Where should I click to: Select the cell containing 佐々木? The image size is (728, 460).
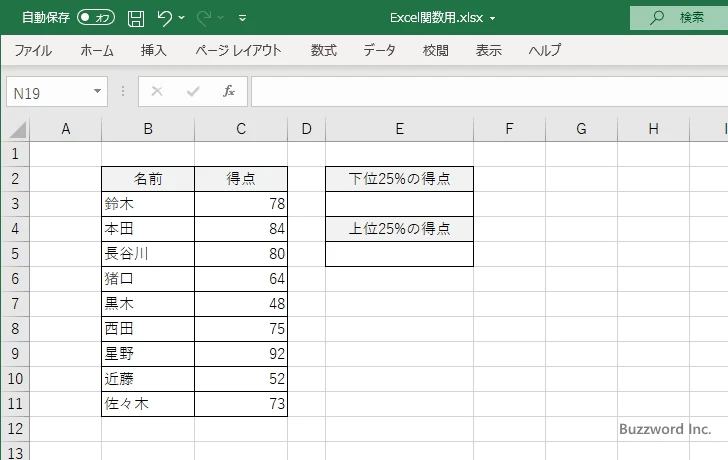pyautogui.click(x=148, y=404)
